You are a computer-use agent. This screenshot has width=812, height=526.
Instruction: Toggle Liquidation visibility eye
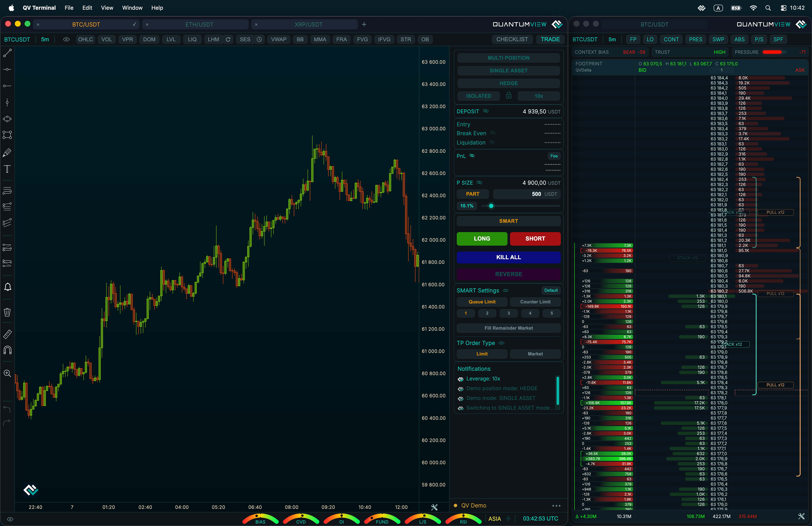click(492, 142)
